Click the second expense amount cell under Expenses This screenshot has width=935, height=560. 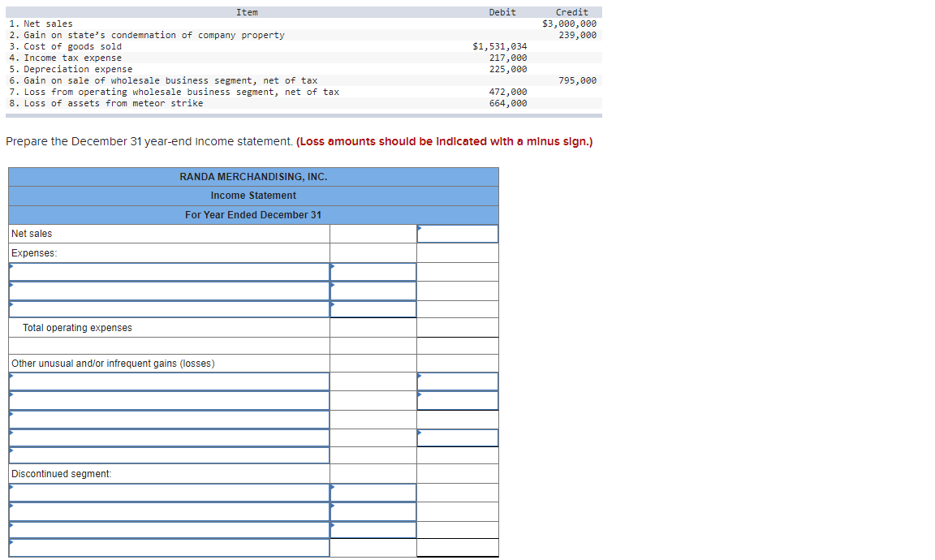coord(373,291)
